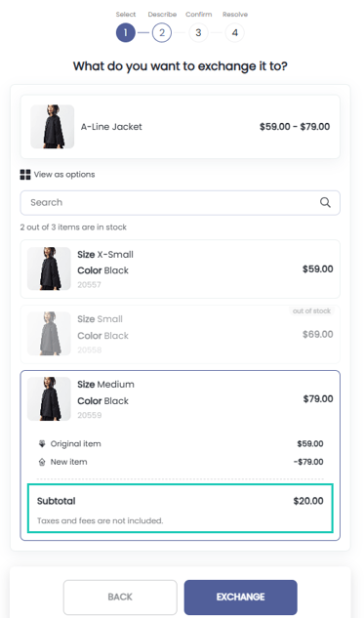The image size is (364, 618).
Task: Click the grid icon beside View as options
Action: (x=25, y=175)
